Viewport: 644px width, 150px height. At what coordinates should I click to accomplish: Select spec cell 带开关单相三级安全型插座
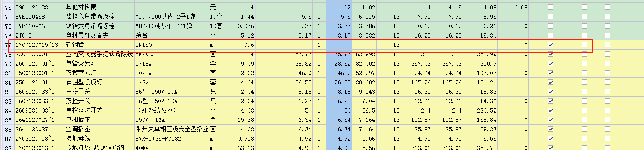click(x=172, y=129)
